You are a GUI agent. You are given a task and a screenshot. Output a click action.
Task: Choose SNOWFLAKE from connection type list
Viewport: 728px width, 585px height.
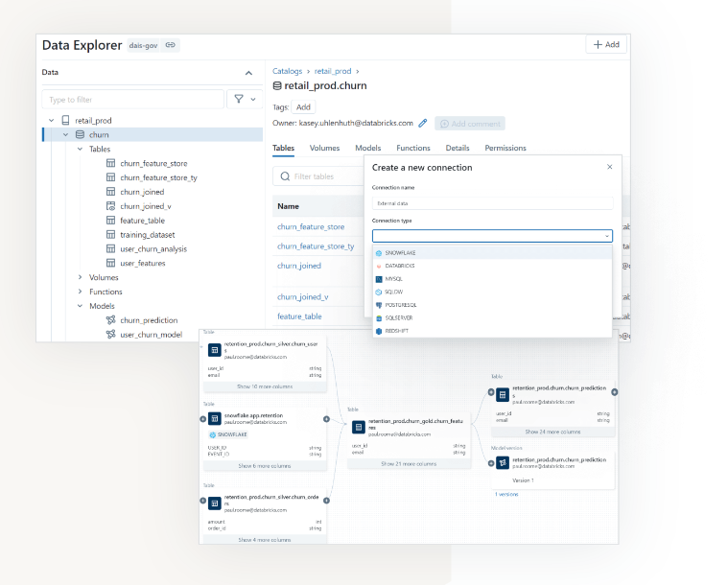pos(400,253)
